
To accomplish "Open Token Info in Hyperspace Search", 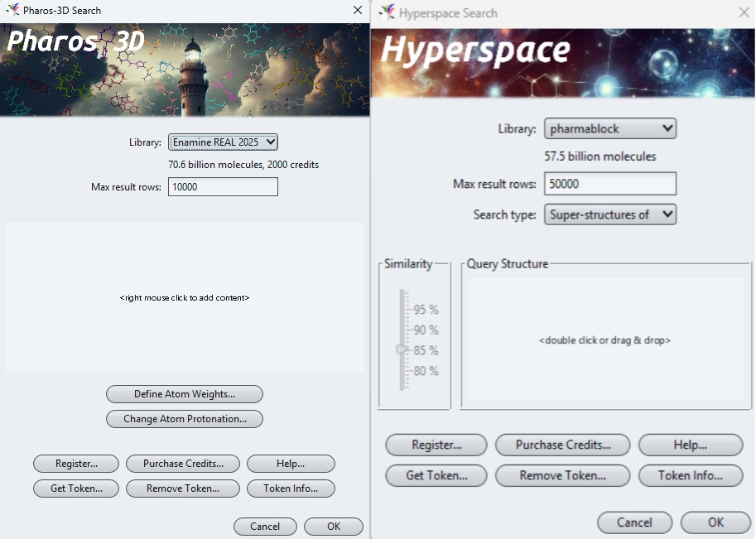I will (x=691, y=475).
